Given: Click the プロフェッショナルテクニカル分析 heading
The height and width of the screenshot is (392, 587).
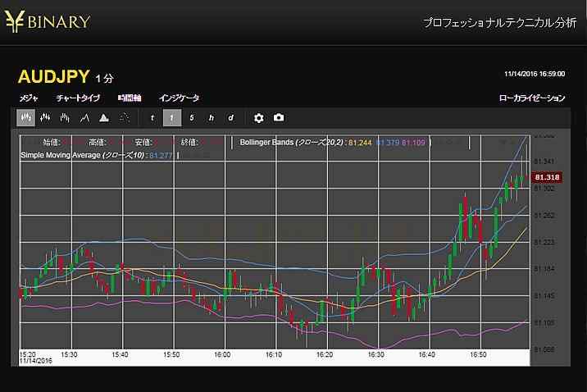Looking at the screenshot, I should tap(500, 23).
